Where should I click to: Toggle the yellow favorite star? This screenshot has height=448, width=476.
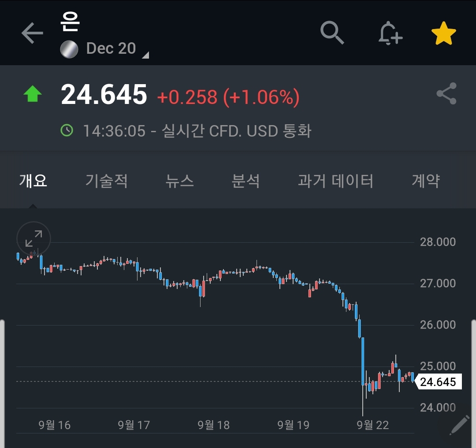tap(443, 33)
